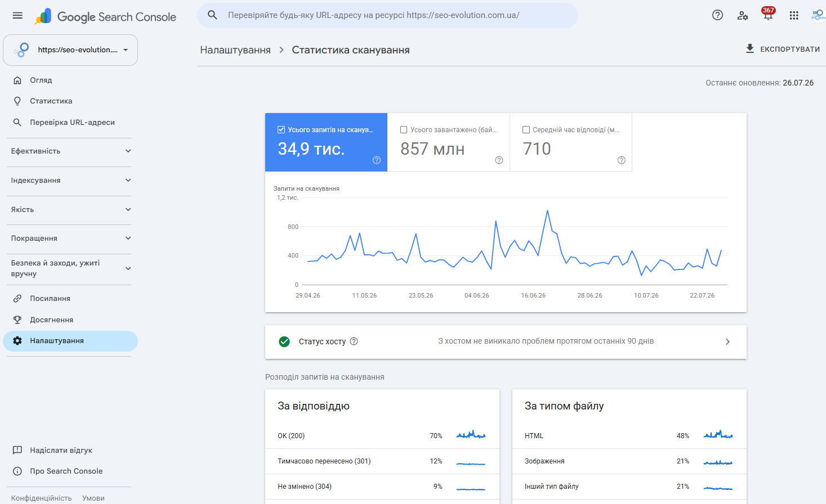
Task: Open Не змінено (304) row
Action: click(382, 487)
